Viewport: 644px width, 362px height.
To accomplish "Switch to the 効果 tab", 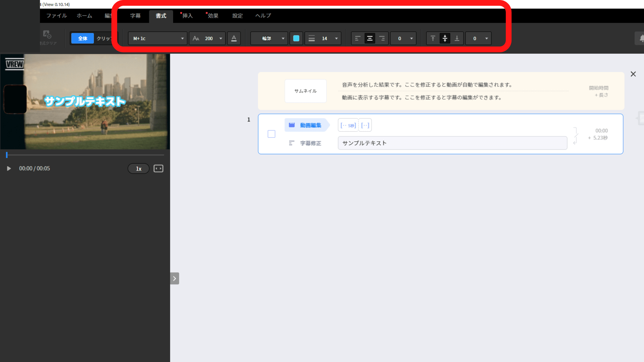I will click(x=213, y=16).
